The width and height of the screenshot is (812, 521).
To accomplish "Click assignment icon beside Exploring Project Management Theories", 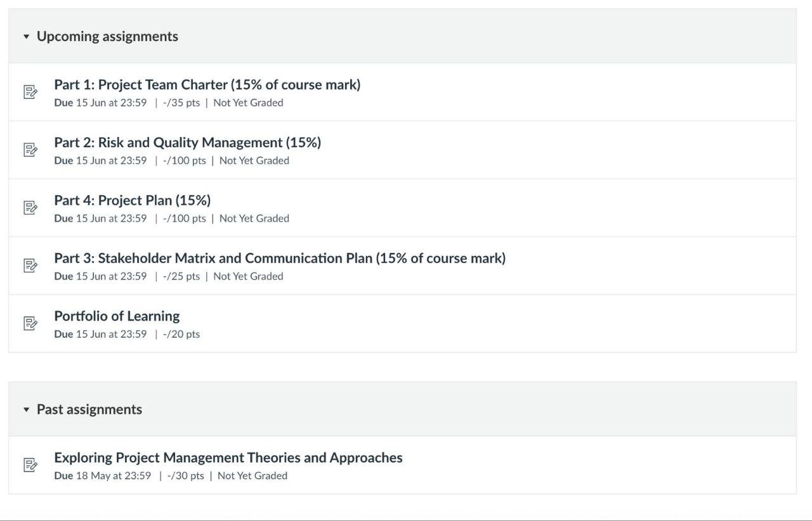I will tap(30, 465).
